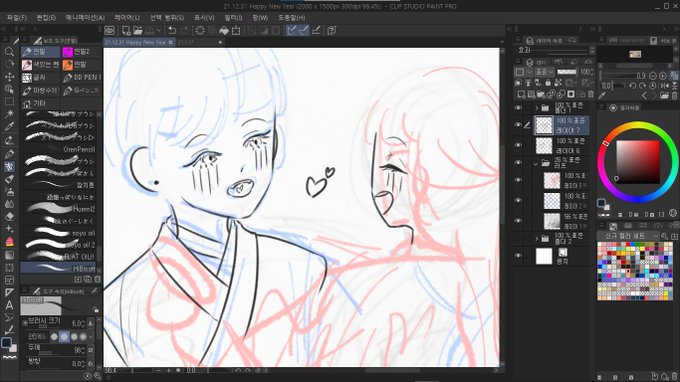Open the 파일(F) menu
680x382 pixels.
pyautogui.click(x=17, y=18)
